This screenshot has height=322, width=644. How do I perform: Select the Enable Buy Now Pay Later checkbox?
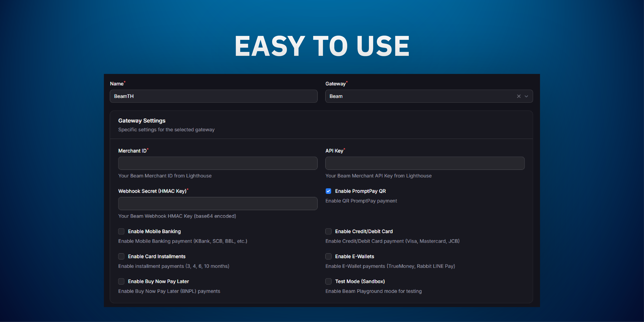121,281
